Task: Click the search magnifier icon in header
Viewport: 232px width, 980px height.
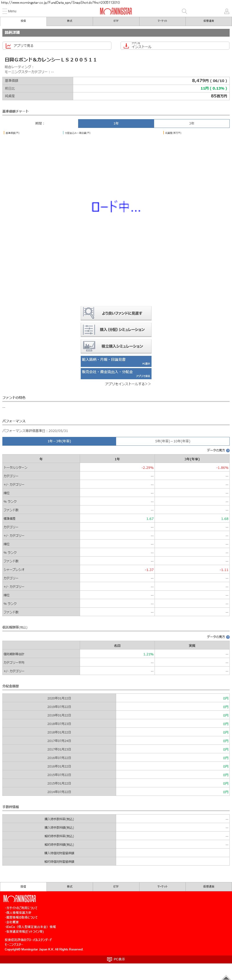Action: click(x=184, y=11)
